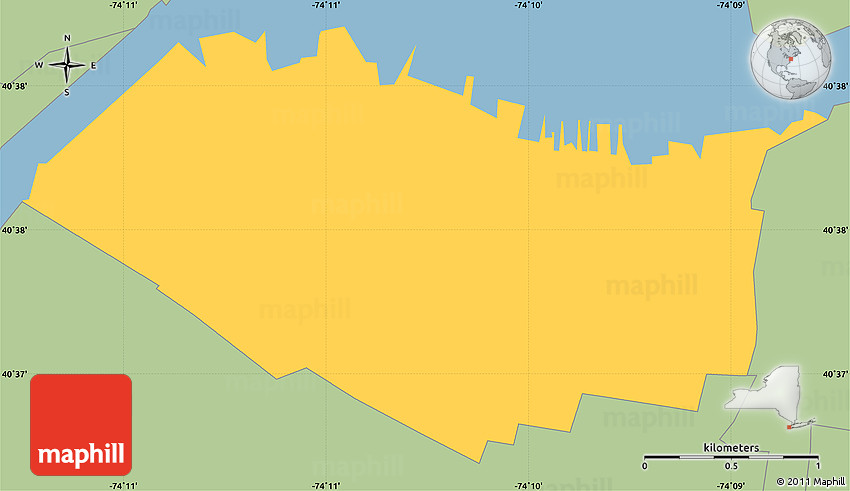850x491 pixels.
Task: Select the 40°37' label on the left edge
Action: [x=13, y=375]
